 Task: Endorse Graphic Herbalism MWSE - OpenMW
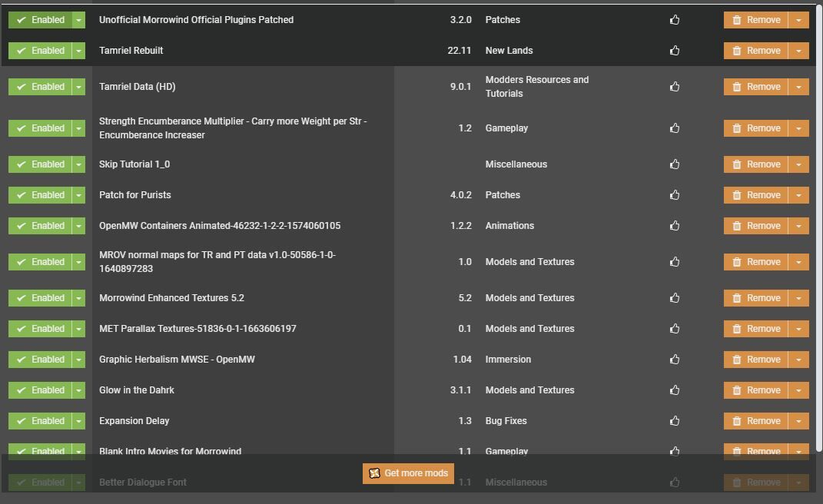[x=675, y=360]
